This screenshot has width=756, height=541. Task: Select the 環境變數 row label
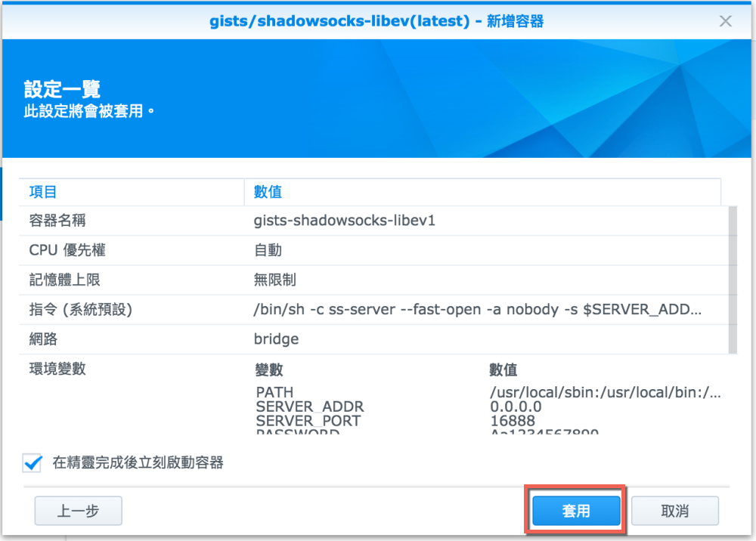point(57,369)
